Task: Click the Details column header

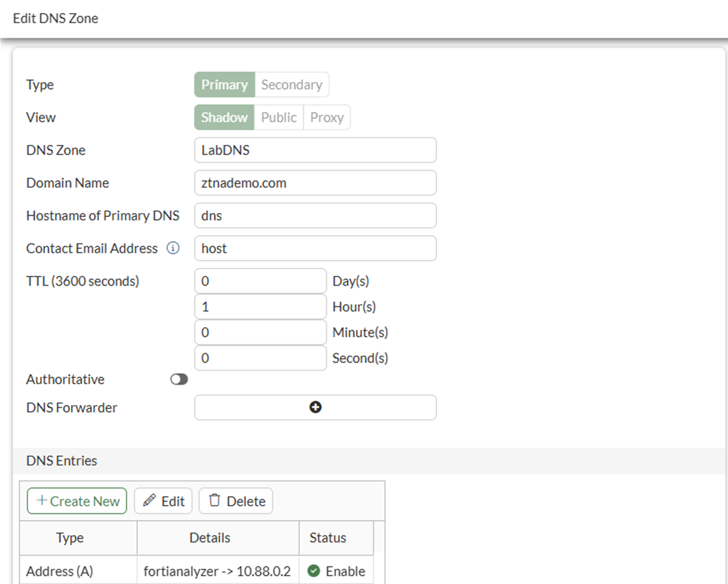Action: tap(210, 538)
